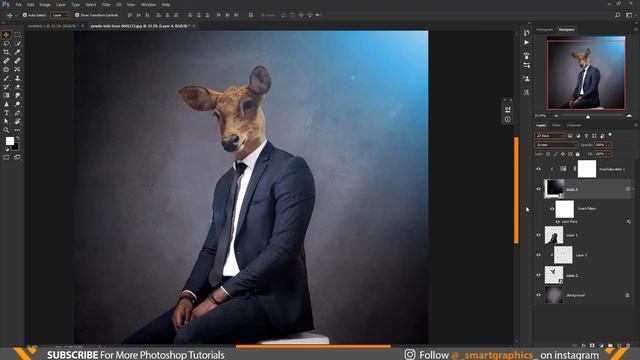Switch to the Untitled-1 document tab
The image size is (640, 360).
coord(52,26)
